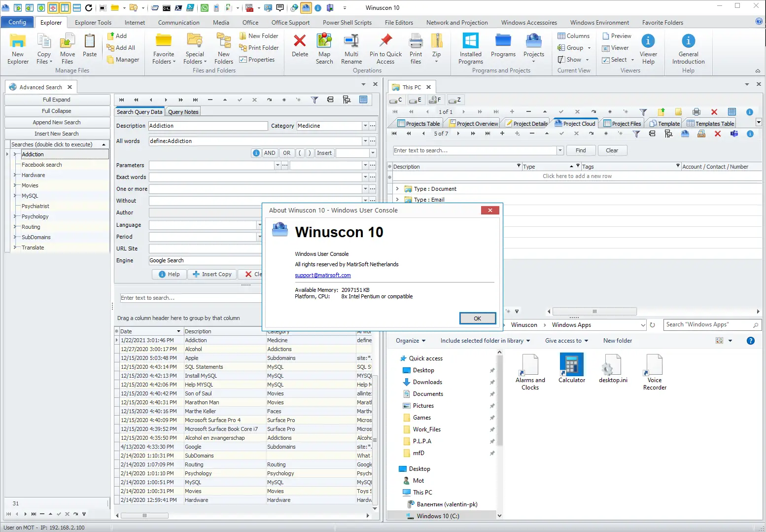Open the Manager item in Manage Files
The width and height of the screenshot is (766, 532).
pos(123,60)
